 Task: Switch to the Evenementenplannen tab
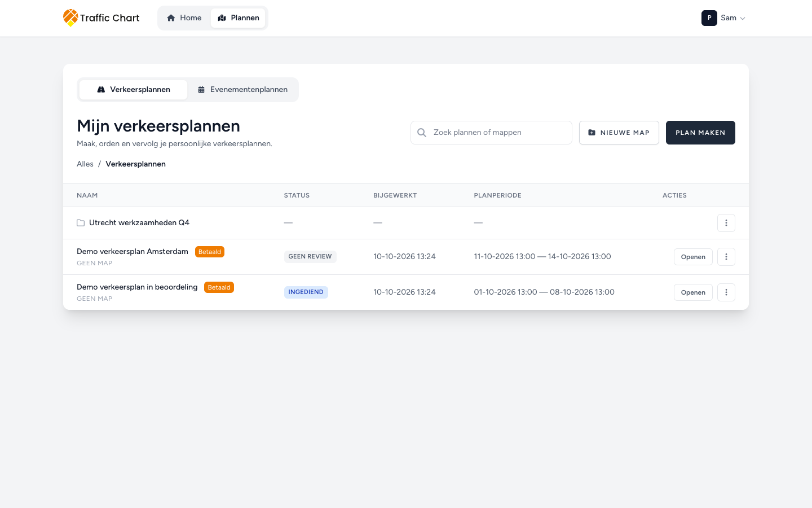click(x=243, y=90)
